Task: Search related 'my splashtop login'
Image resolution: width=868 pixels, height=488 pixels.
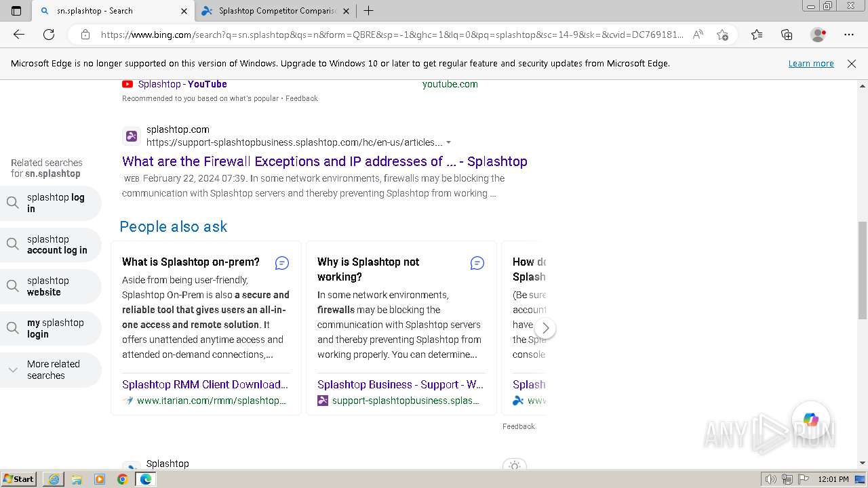Action: pos(51,328)
